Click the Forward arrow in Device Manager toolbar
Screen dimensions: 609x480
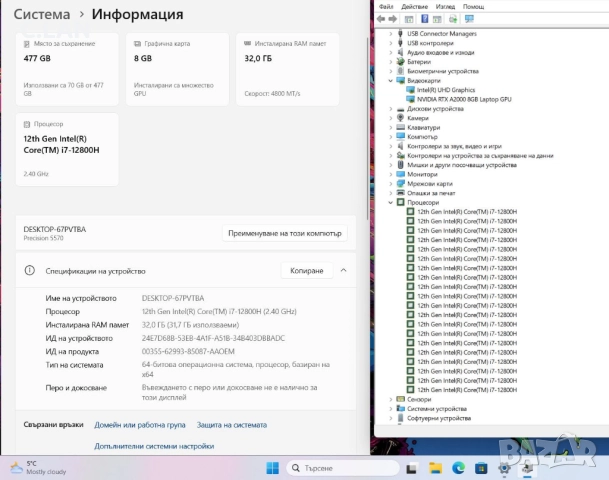point(393,19)
